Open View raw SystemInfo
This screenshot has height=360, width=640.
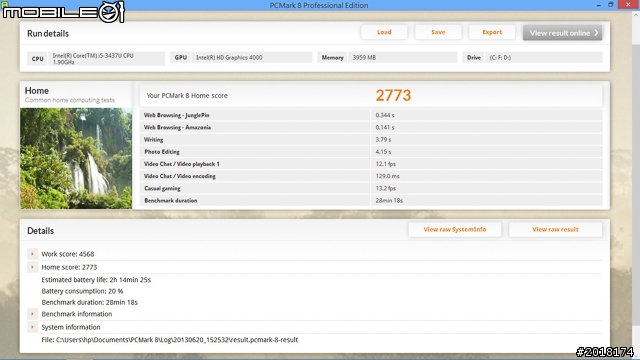tap(455, 229)
